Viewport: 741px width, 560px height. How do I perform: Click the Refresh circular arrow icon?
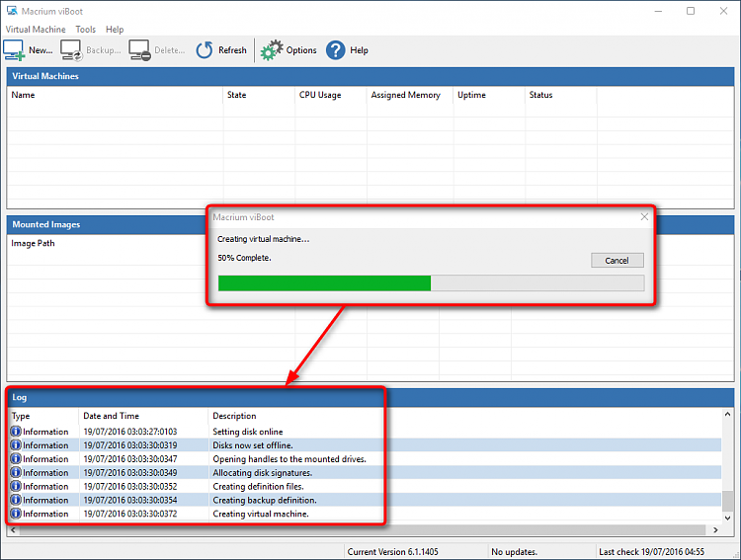coord(205,50)
